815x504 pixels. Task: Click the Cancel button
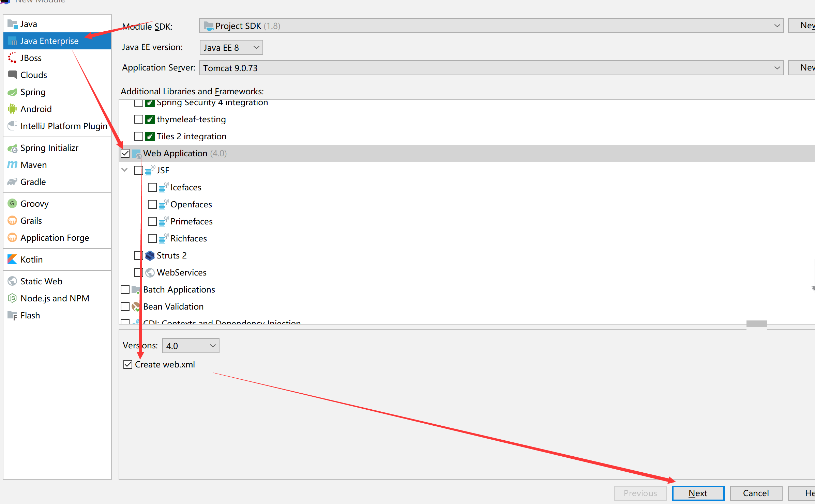[756, 493]
